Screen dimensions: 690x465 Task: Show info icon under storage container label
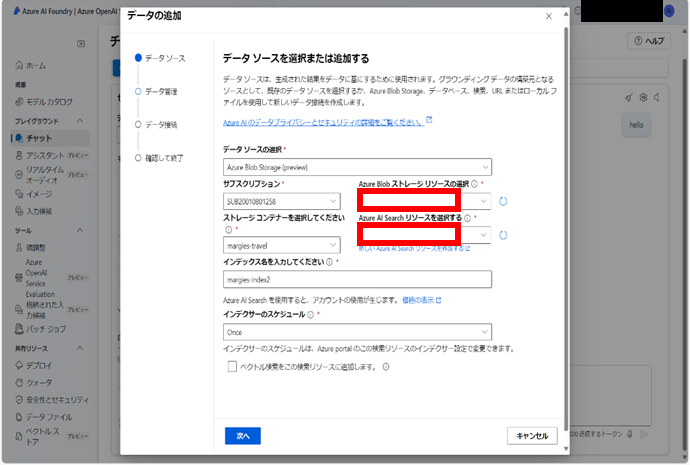pyautogui.click(x=228, y=230)
